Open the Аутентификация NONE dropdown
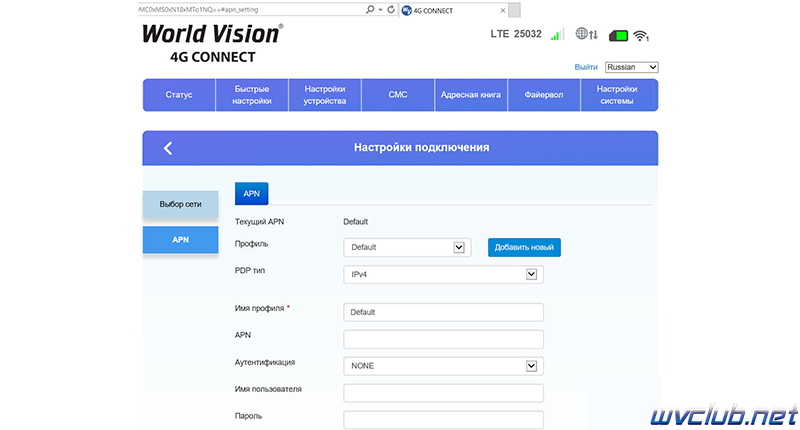The width and height of the screenshot is (800, 430). click(x=443, y=366)
